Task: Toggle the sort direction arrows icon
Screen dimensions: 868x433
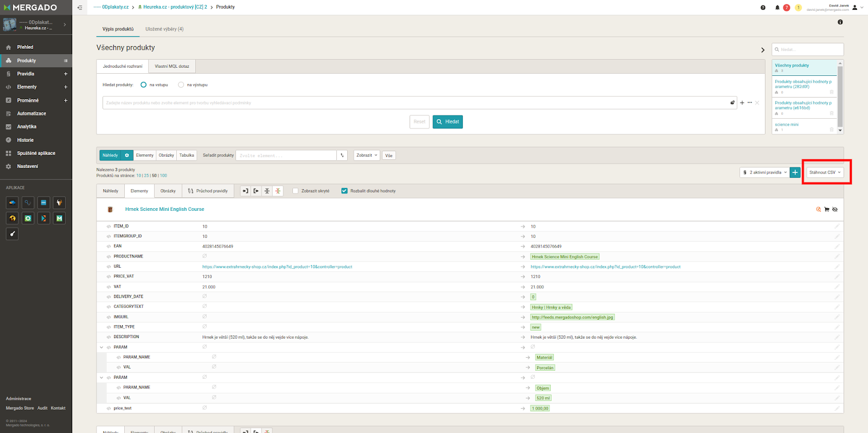Action: [342, 156]
